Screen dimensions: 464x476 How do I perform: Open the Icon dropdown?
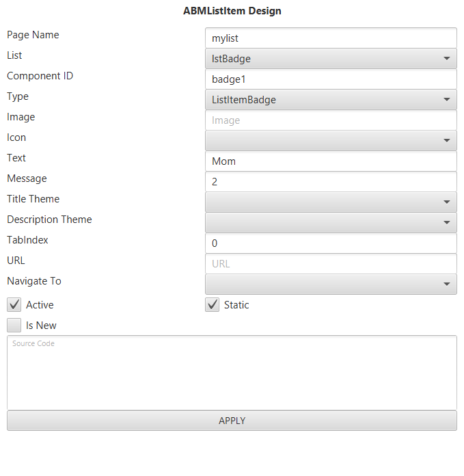331,141
